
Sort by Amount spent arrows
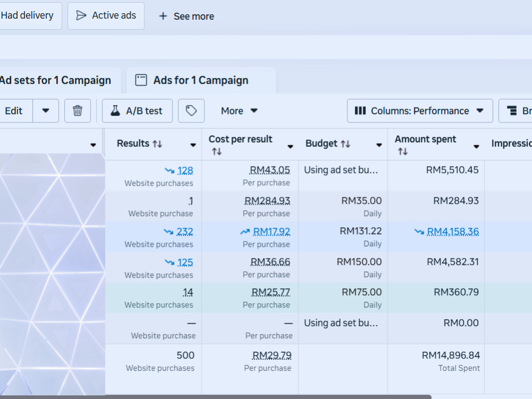[x=403, y=152]
